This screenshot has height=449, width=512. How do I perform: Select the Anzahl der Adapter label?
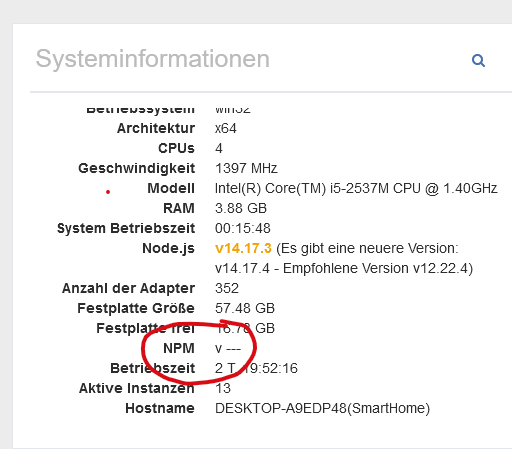click(x=128, y=288)
